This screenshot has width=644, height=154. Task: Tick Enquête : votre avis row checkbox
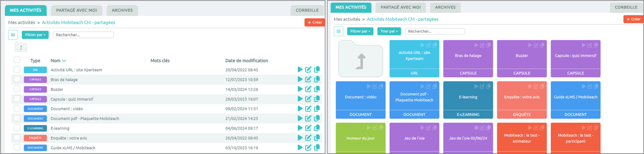(x=17, y=137)
